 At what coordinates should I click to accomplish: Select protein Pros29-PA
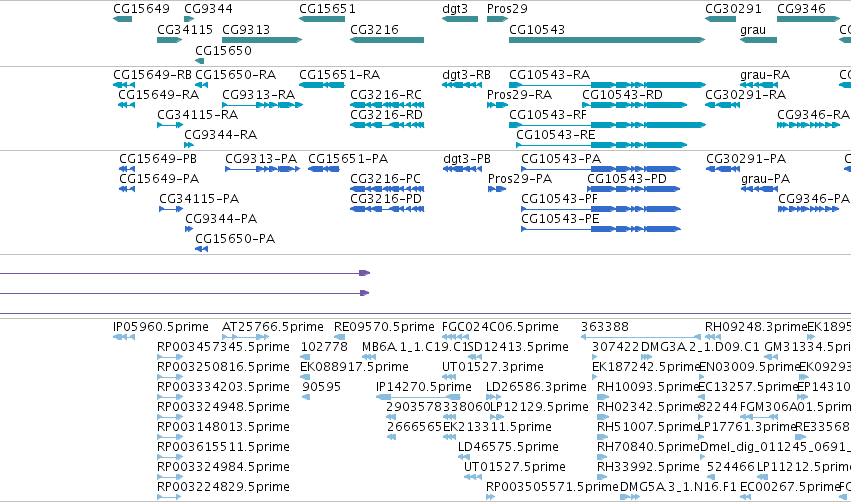[520, 179]
